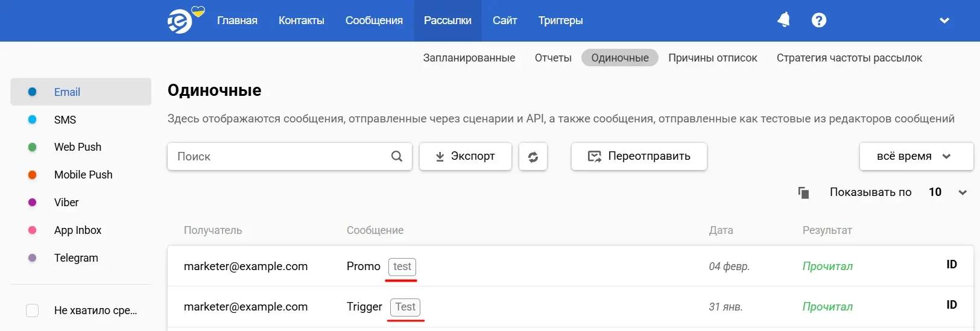Click the eSputnik logo icon
Image resolution: width=980 pixels, height=331 pixels.
180,21
